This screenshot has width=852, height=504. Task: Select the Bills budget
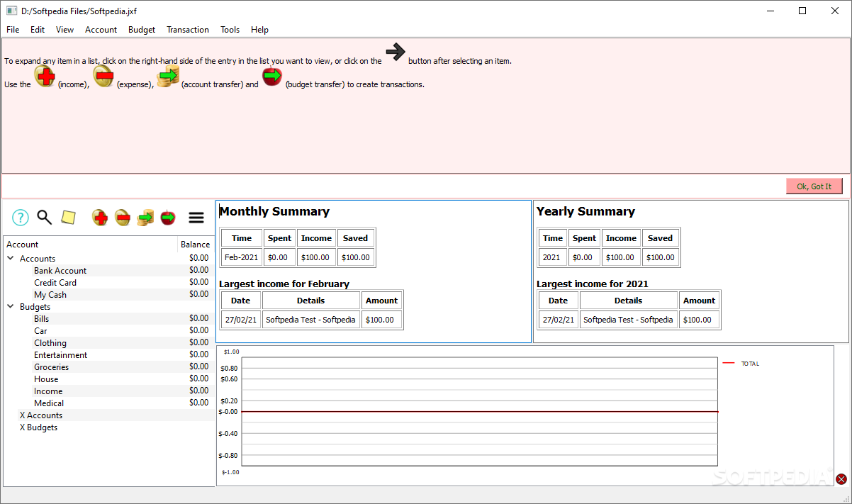pyautogui.click(x=42, y=319)
